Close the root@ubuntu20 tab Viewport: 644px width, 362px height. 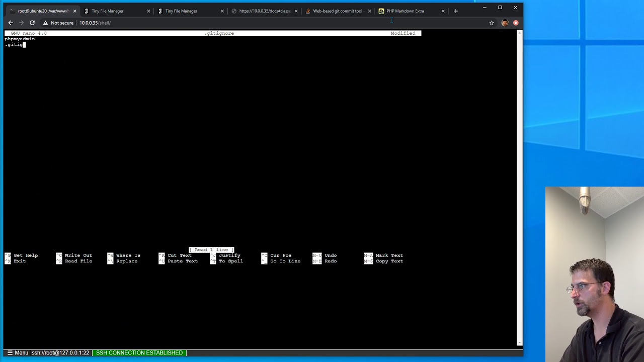point(75,11)
